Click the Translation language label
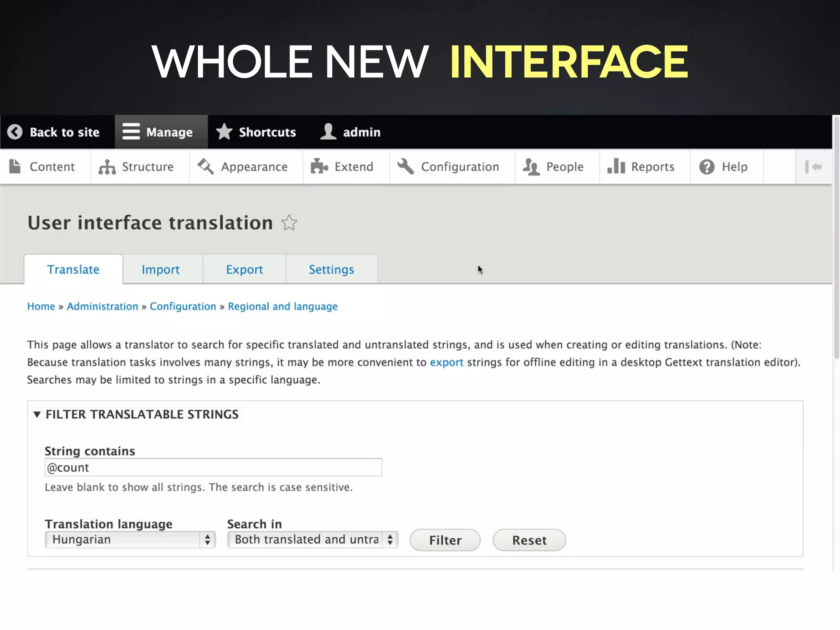 click(109, 524)
